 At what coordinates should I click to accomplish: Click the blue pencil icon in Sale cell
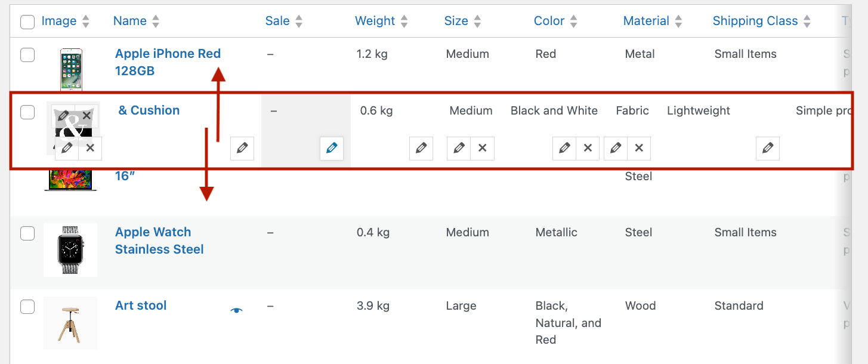pos(332,148)
